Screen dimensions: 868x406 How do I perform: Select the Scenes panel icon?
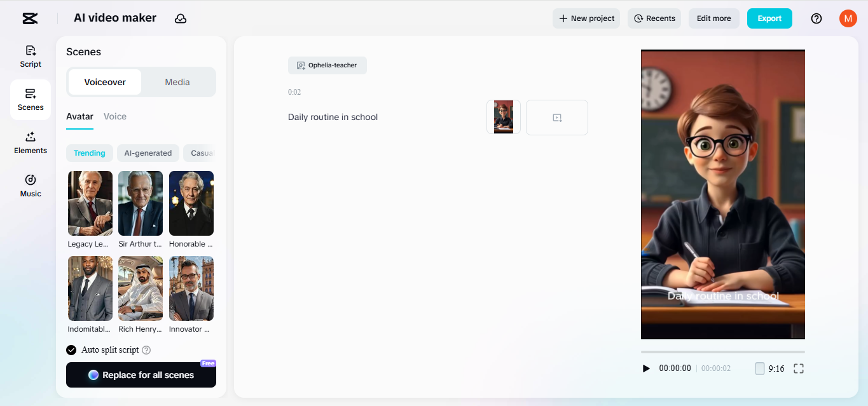[30, 99]
